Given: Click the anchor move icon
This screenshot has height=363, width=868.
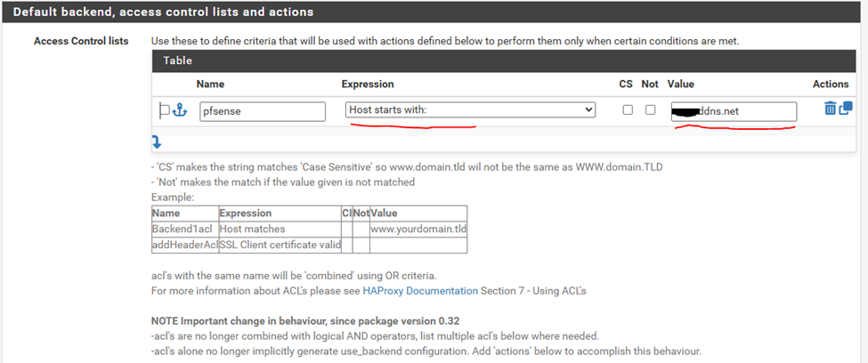Looking at the screenshot, I should (179, 110).
